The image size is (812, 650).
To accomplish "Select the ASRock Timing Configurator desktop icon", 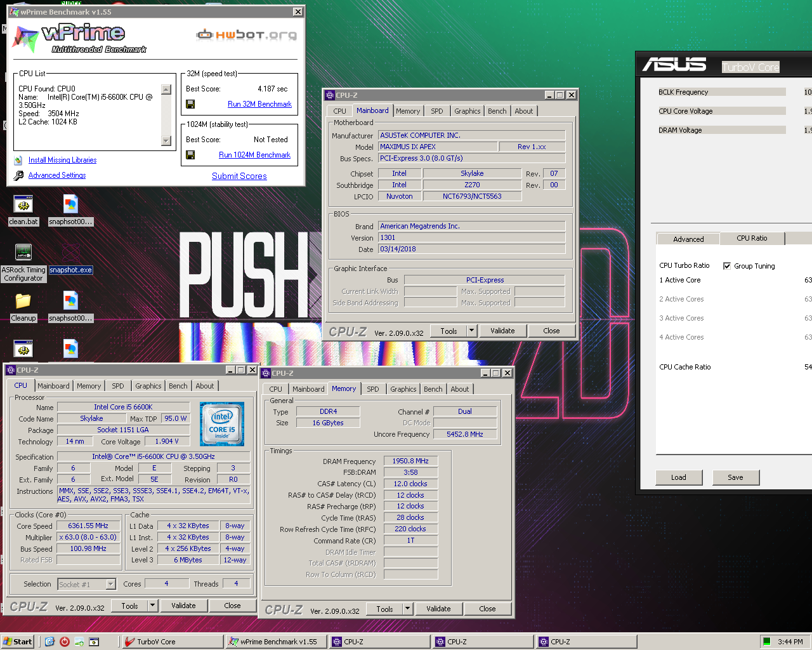I will pos(23,263).
